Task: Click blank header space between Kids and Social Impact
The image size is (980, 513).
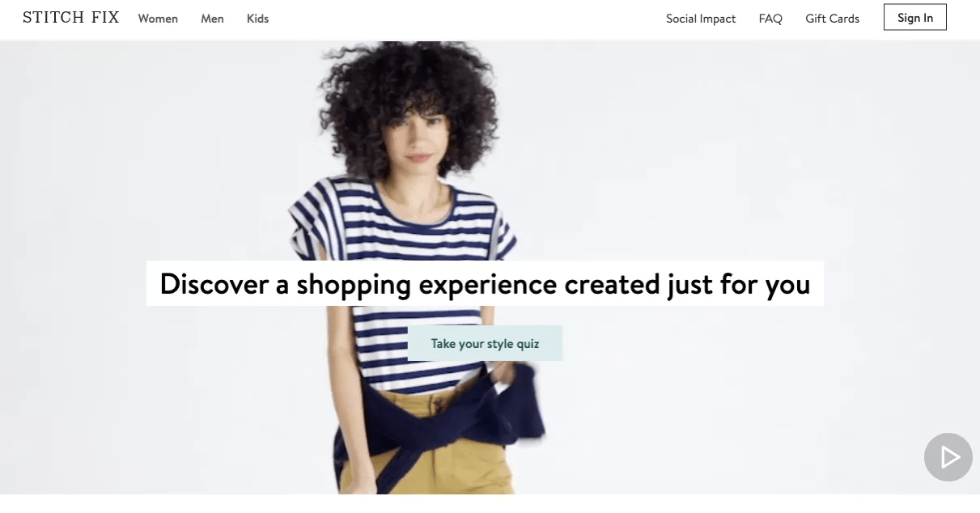Action: coord(467,19)
